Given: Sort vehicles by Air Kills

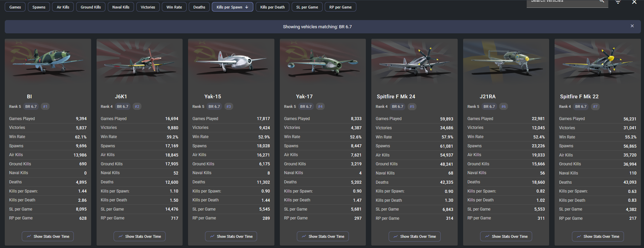Looking at the screenshot, I should 63,7.
